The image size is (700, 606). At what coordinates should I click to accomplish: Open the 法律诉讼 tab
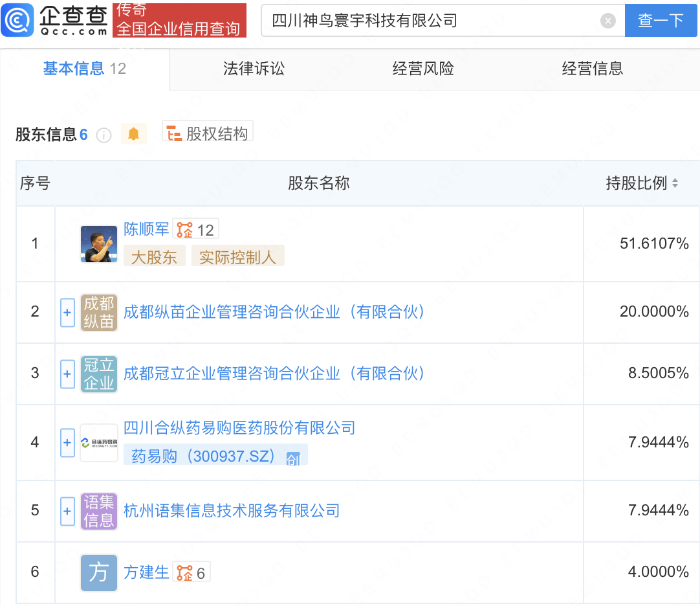coord(254,69)
